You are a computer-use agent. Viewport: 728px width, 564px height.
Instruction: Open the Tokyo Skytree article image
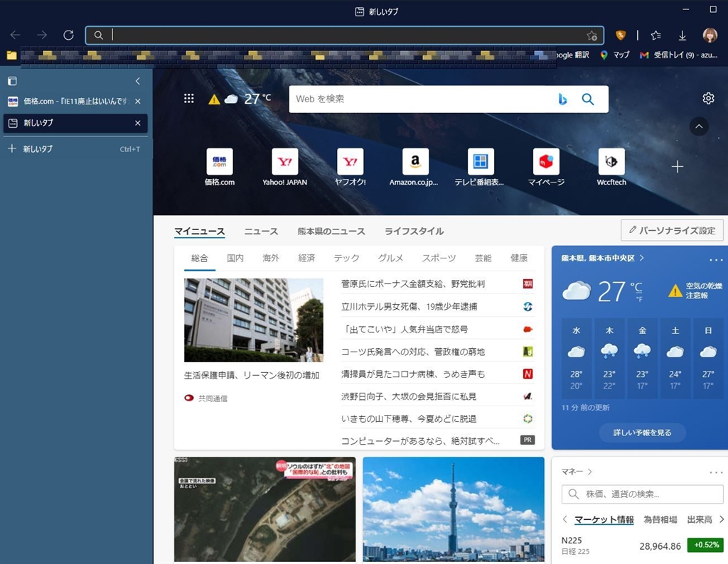(x=454, y=509)
